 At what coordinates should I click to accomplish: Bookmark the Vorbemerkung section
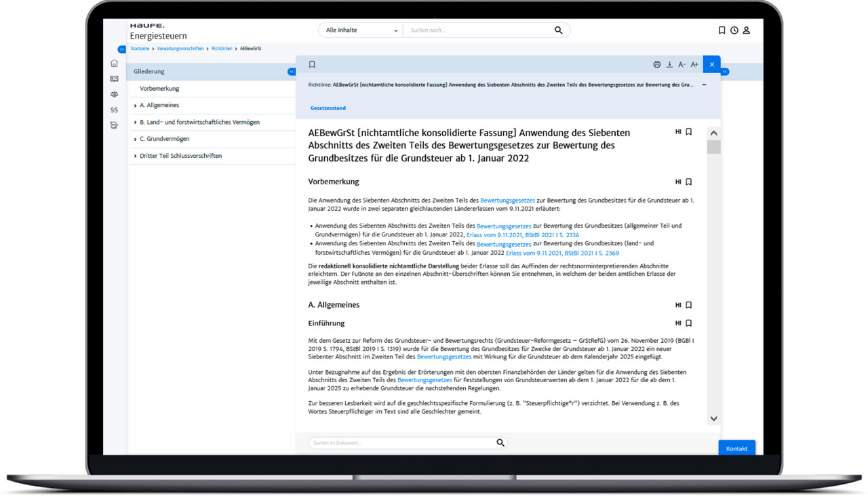tap(688, 182)
